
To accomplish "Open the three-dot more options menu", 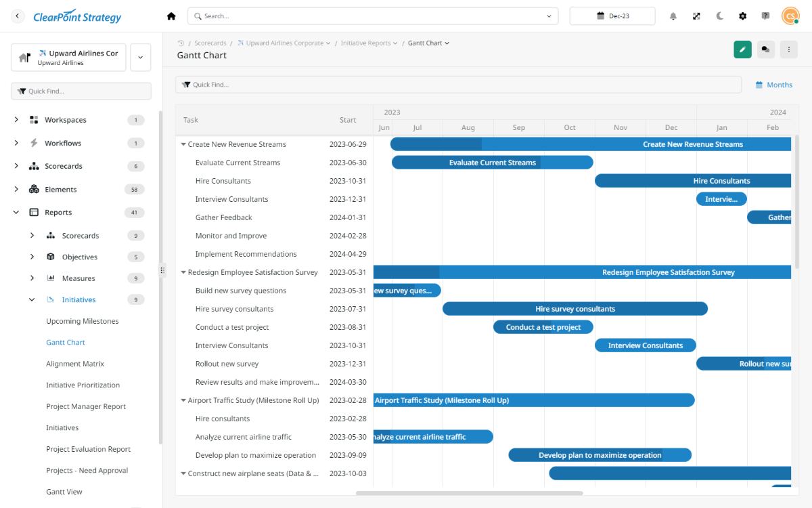I will pos(788,49).
